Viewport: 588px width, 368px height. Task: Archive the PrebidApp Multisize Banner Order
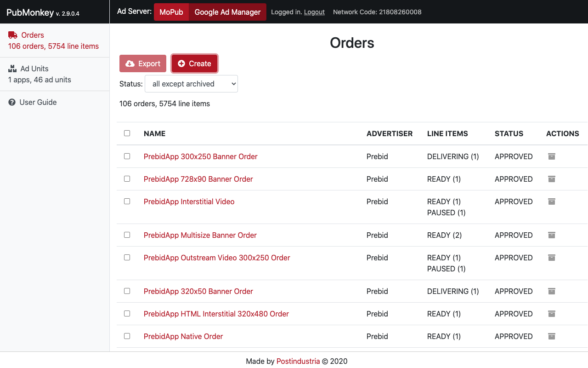pyautogui.click(x=552, y=235)
